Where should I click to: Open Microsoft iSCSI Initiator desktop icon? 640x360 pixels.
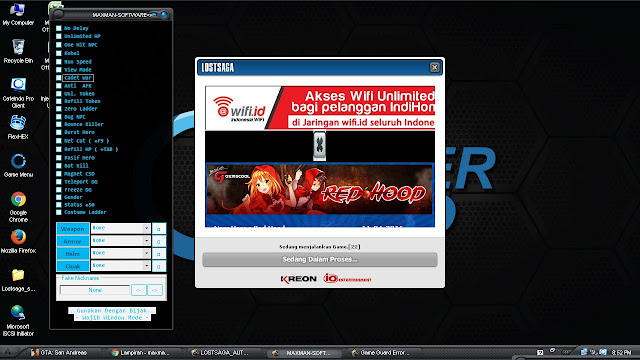(18, 320)
